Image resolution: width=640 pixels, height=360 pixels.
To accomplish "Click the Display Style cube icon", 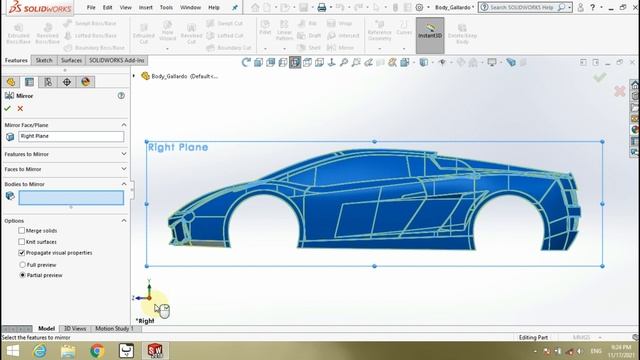I will coord(424,62).
